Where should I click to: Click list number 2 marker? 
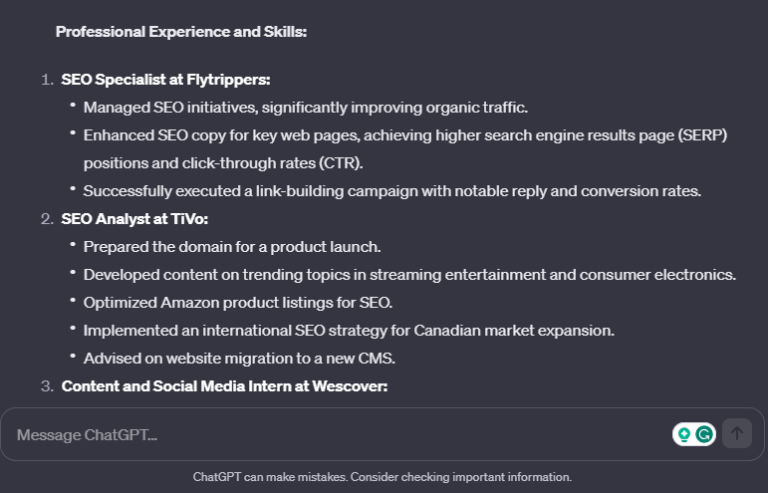46,218
